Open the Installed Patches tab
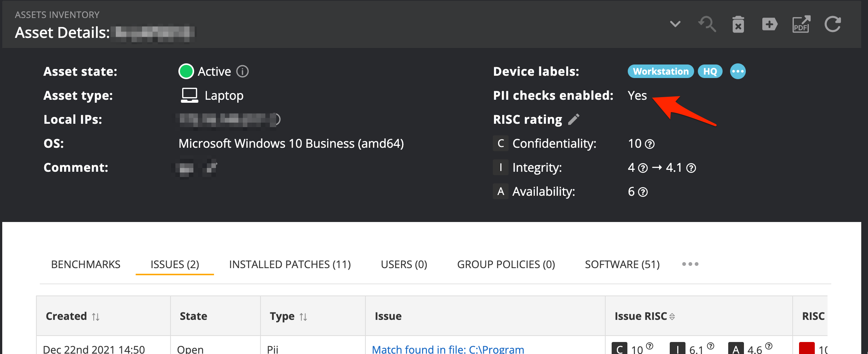The width and height of the screenshot is (868, 354). coord(290,264)
